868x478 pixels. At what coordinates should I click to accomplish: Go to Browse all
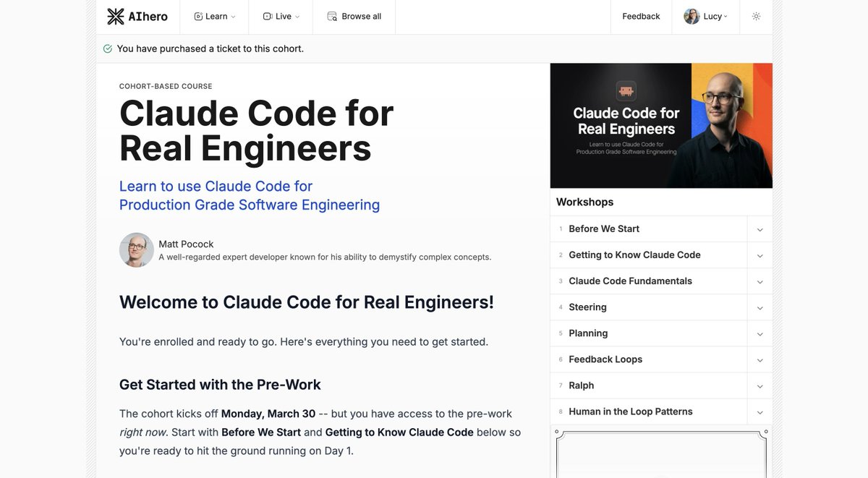click(x=354, y=17)
